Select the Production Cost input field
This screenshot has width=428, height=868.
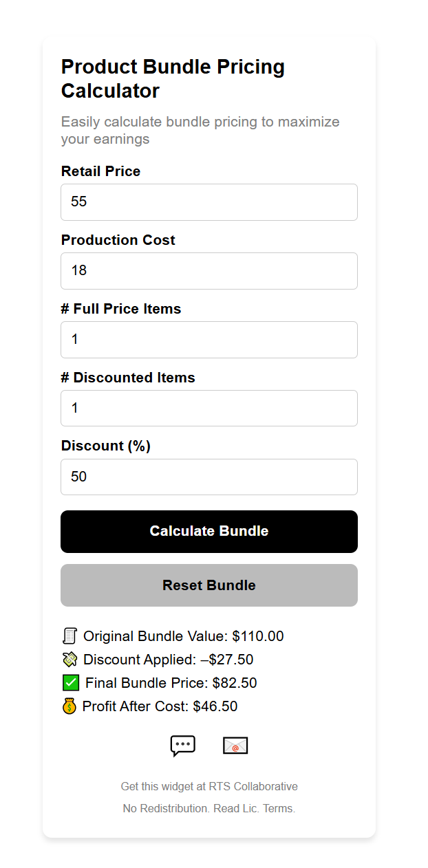[209, 271]
